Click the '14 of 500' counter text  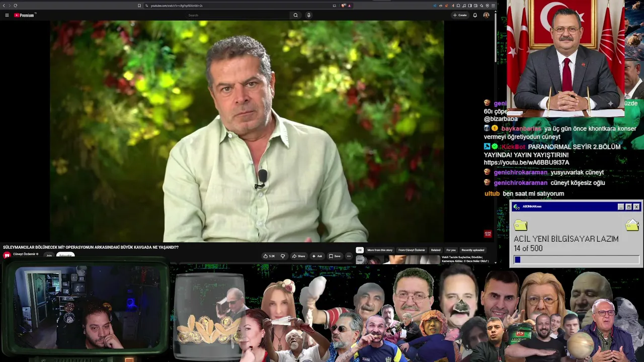(x=528, y=248)
